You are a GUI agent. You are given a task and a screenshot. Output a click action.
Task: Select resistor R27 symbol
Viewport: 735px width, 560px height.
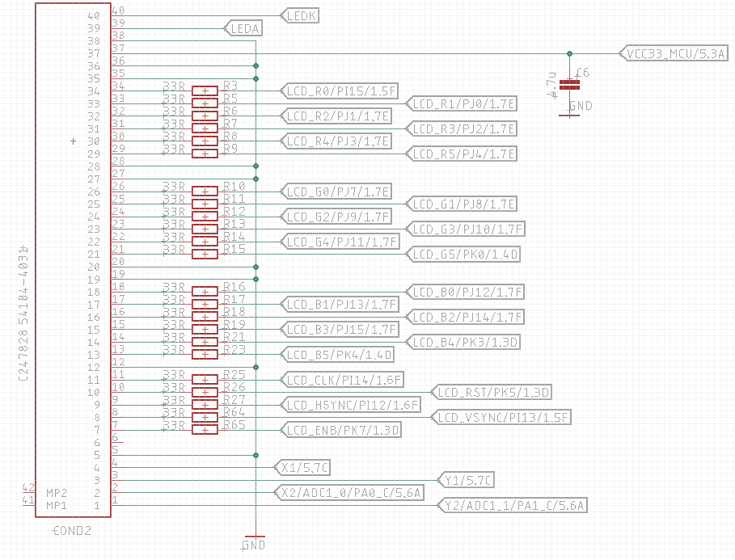tap(205, 405)
